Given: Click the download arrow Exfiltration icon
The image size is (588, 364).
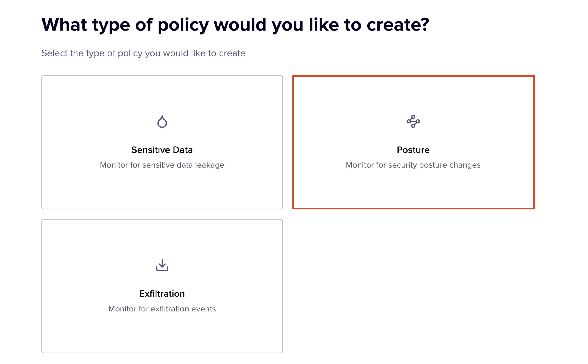Looking at the screenshot, I should click(162, 265).
